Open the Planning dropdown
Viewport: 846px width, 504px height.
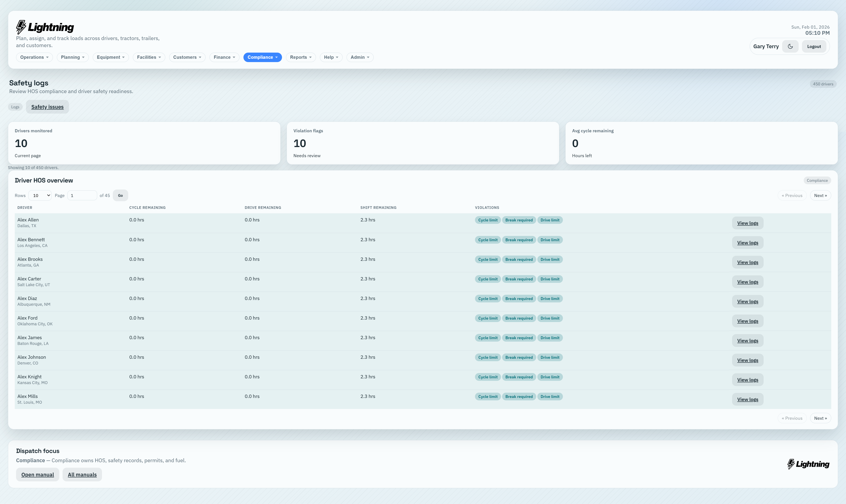(72, 57)
